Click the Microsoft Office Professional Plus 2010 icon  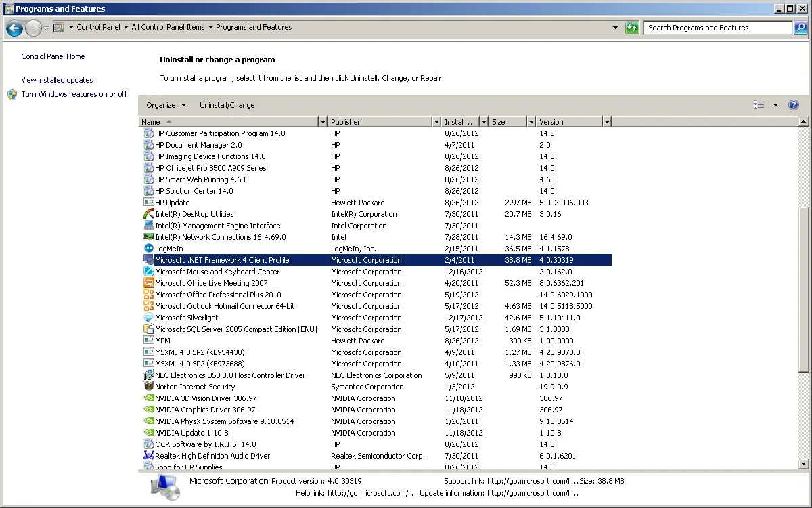pyautogui.click(x=149, y=295)
